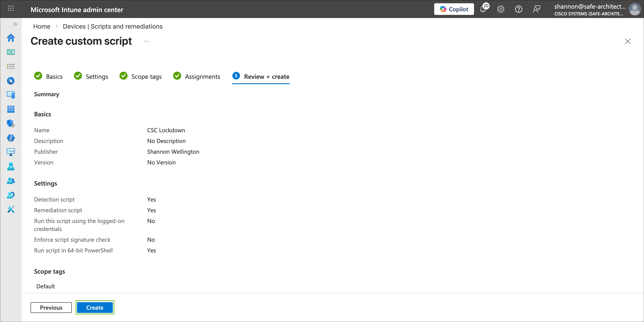The image size is (644, 322).
Task: Select the "Default" scope tag text
Action: tap(45, 286)
